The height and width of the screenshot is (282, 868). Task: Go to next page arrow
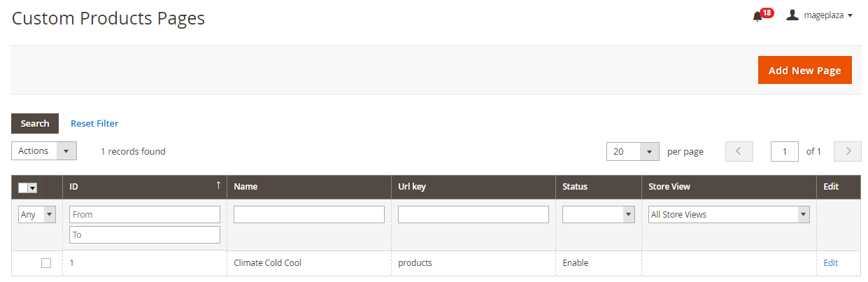tap(848, 151)
